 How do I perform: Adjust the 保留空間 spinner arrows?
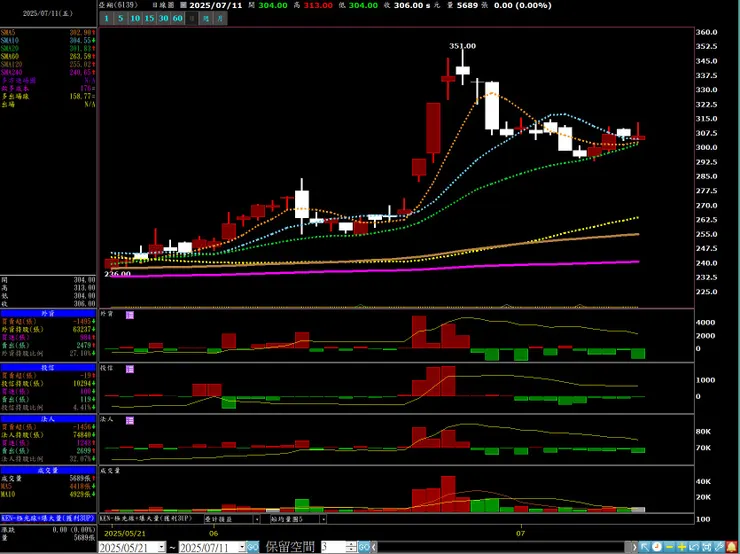tap(351, 547)
